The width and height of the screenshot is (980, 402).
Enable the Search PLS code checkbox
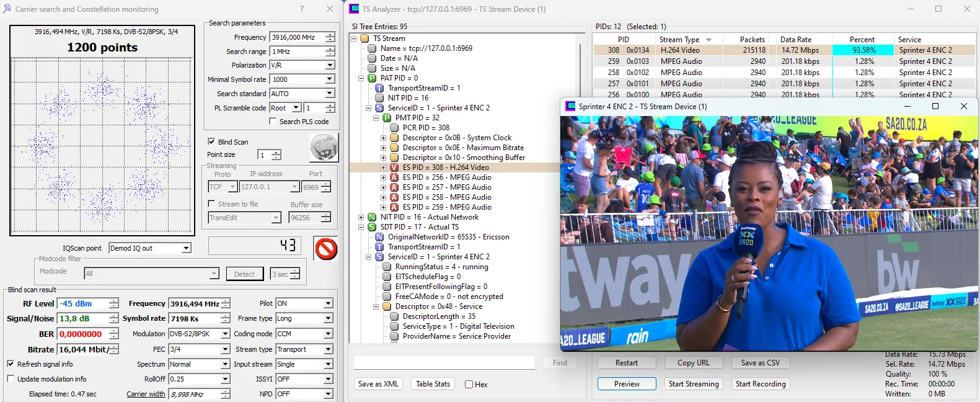click(x=273, y=122)
